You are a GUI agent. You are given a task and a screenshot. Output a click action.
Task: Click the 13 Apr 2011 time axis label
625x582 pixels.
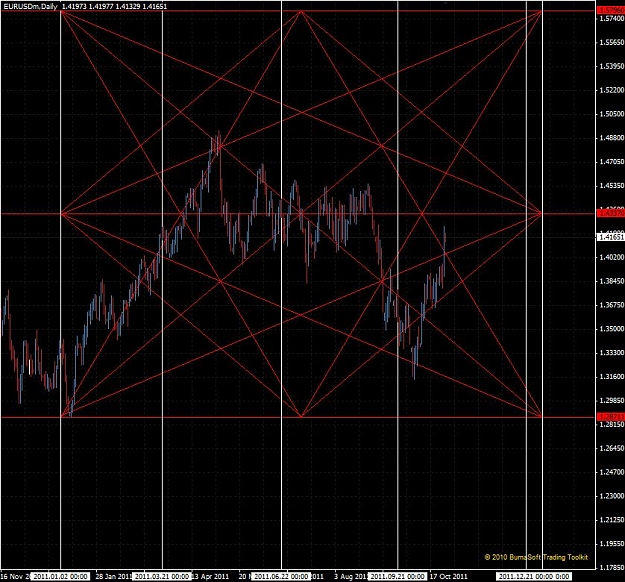pos(211,576)
